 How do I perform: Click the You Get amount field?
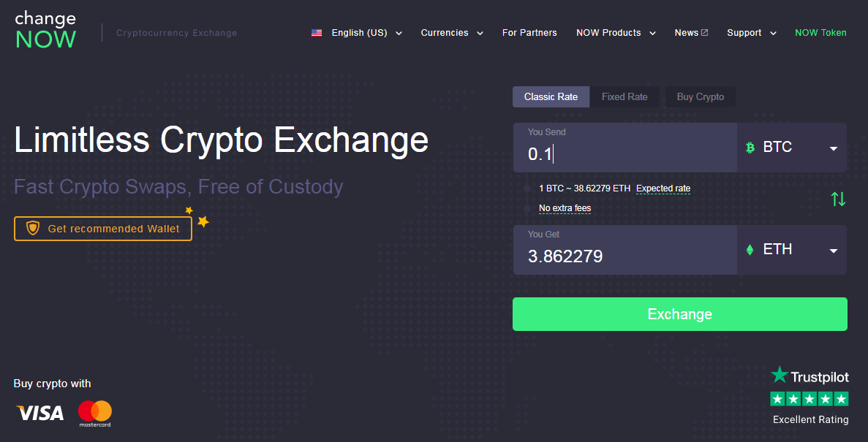point(625,250)
